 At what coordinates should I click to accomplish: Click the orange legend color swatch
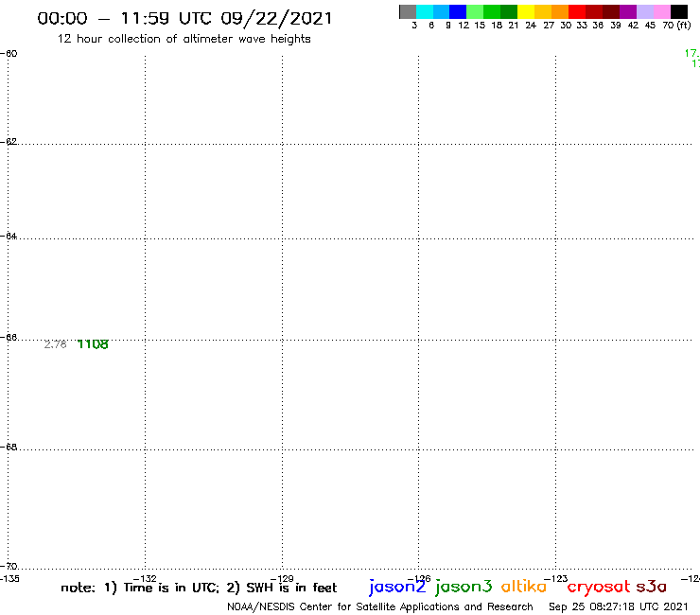pyautogui.click(x=560, y=11)
